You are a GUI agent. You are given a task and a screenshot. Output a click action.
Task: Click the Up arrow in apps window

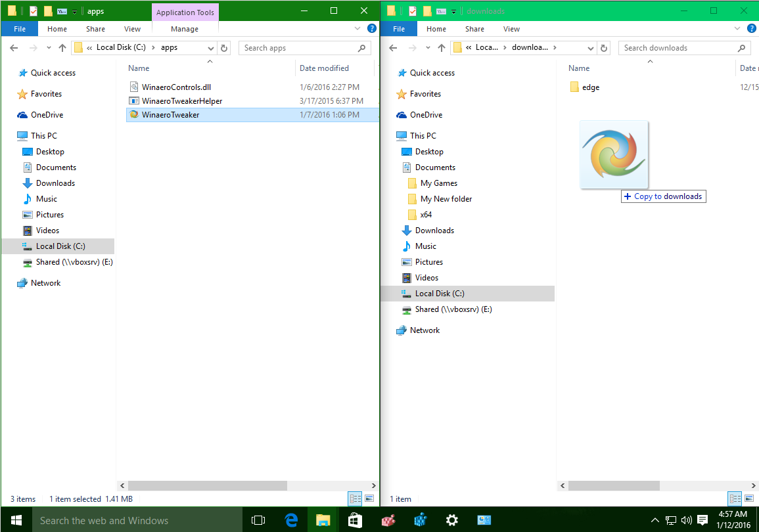pyautogui.click(x=62, y=48)
